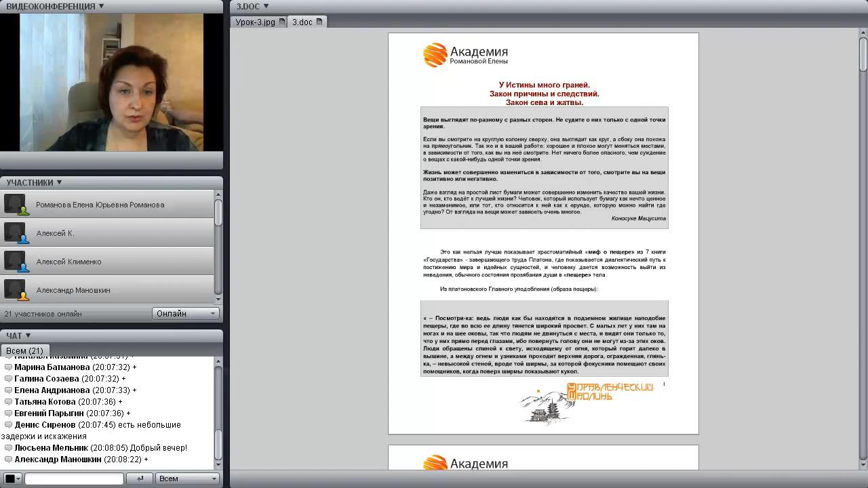The height and width of the screenshot is (488, 868).
Task: Click avatar icon of Алексей К.
Action: coord(15,233)
